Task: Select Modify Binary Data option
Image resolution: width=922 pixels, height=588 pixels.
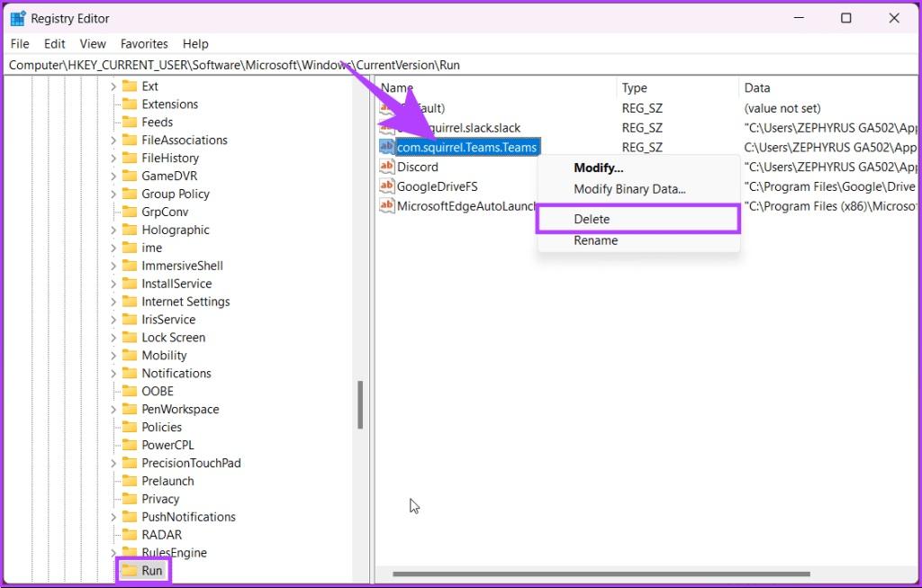Action: 629,189
